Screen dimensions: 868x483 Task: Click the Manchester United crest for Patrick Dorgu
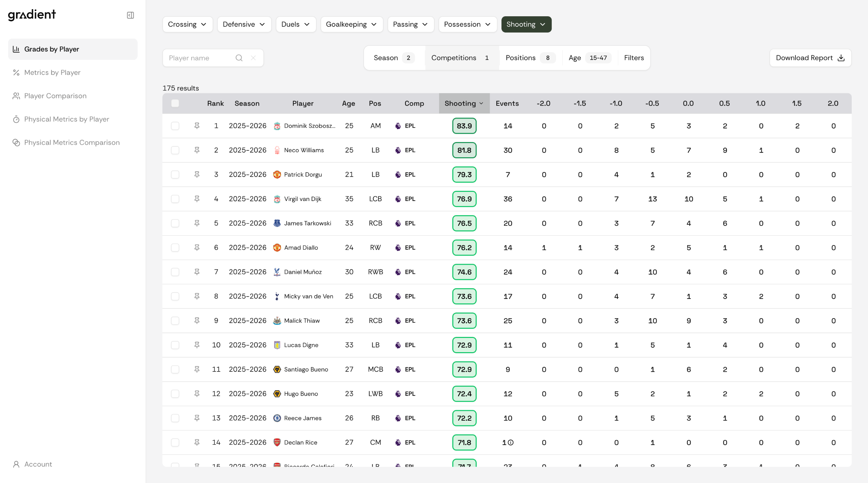pyautogui.click(x=277, y=175)
